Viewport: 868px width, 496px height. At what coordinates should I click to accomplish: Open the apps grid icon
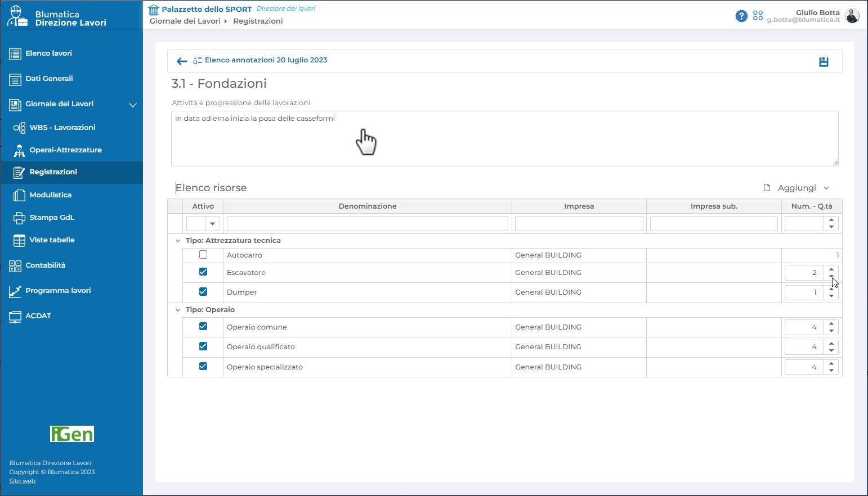pos(758,16)
